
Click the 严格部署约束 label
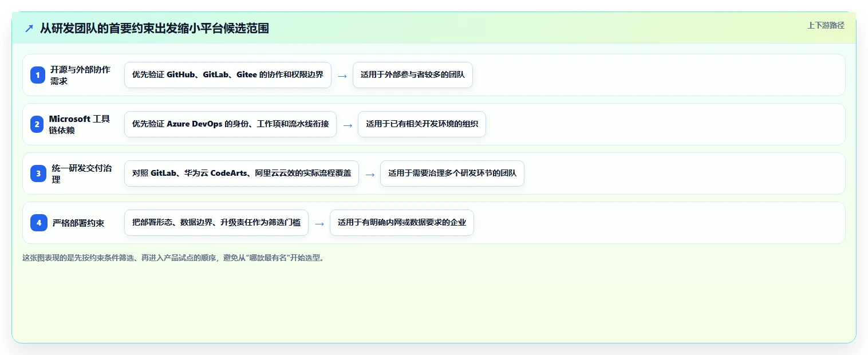[x=78, y=223]
